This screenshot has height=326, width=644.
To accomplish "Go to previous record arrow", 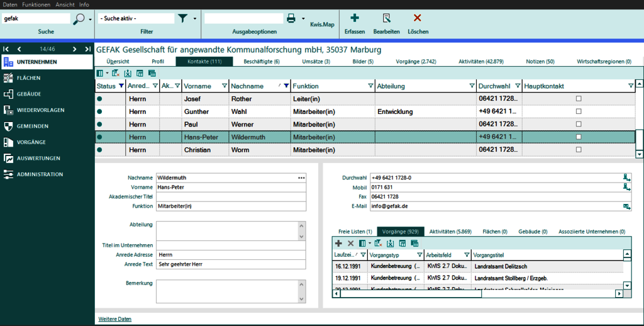I will (19, 49).
